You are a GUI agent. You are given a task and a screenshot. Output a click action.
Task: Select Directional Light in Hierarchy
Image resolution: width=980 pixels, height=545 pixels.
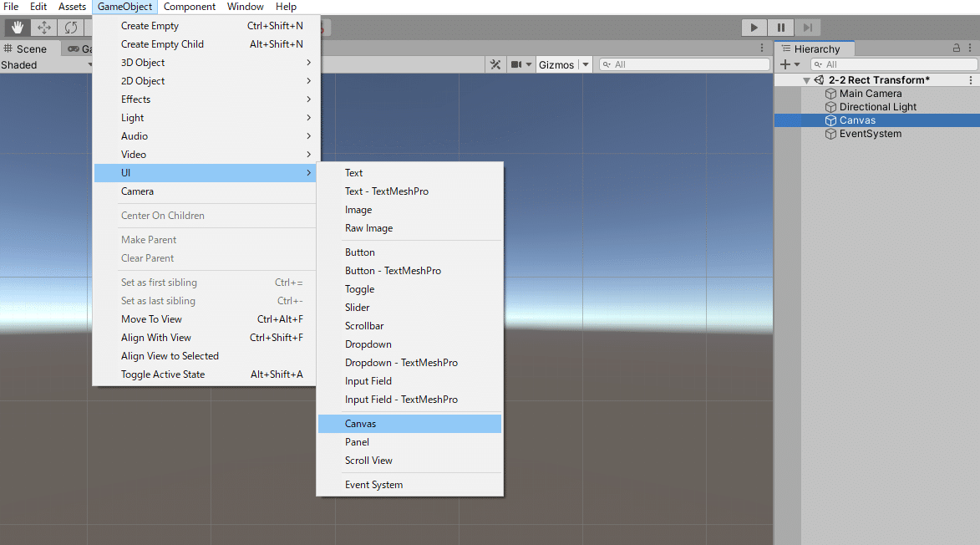877,107
